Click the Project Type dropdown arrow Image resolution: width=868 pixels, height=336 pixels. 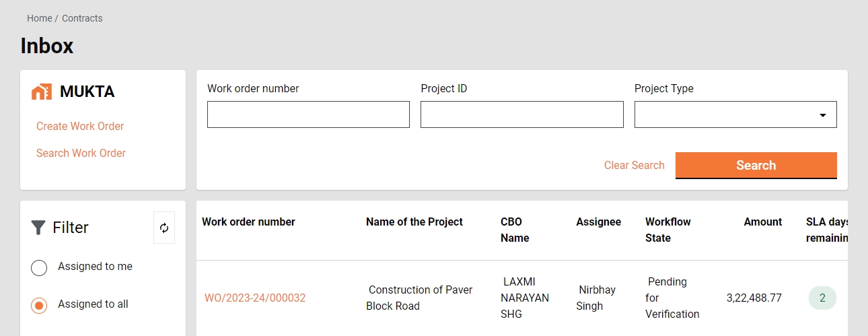tap(822, 115)
